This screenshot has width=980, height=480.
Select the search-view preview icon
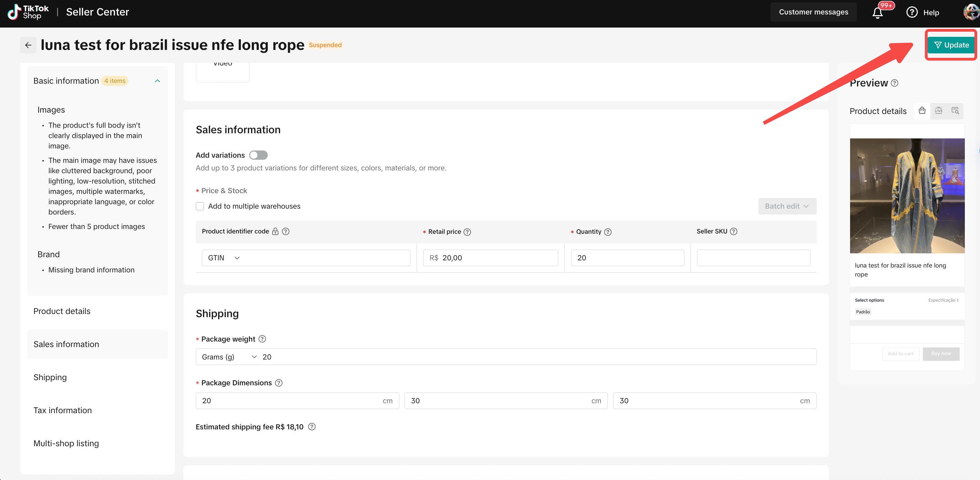coord(955,111)
